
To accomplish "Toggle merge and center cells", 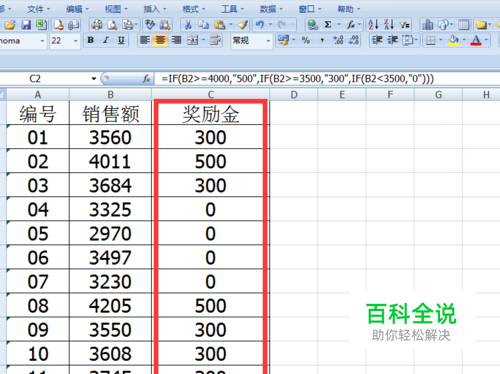I will click(x=192, y=41).
